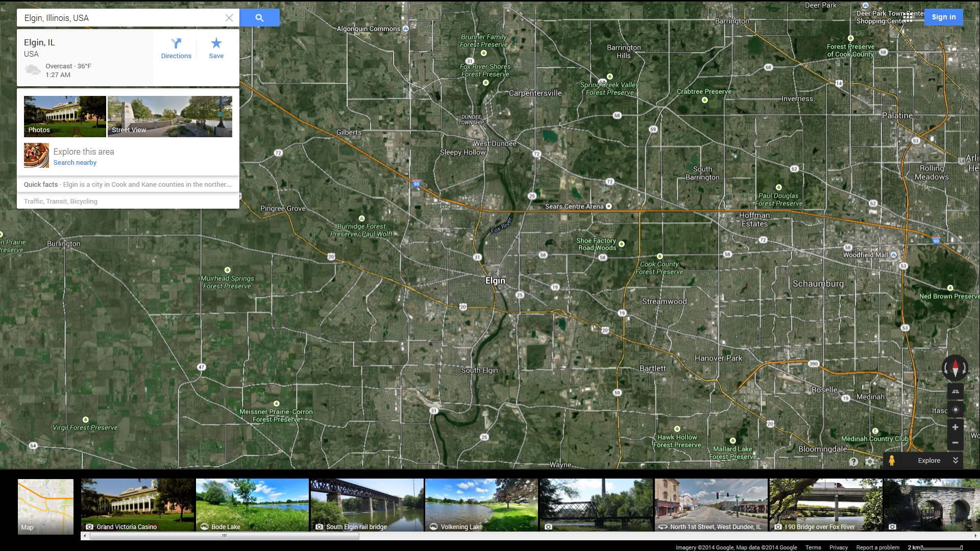Clear the search box with X
Viewport: 980px width, 551px height.
(229, 18)
